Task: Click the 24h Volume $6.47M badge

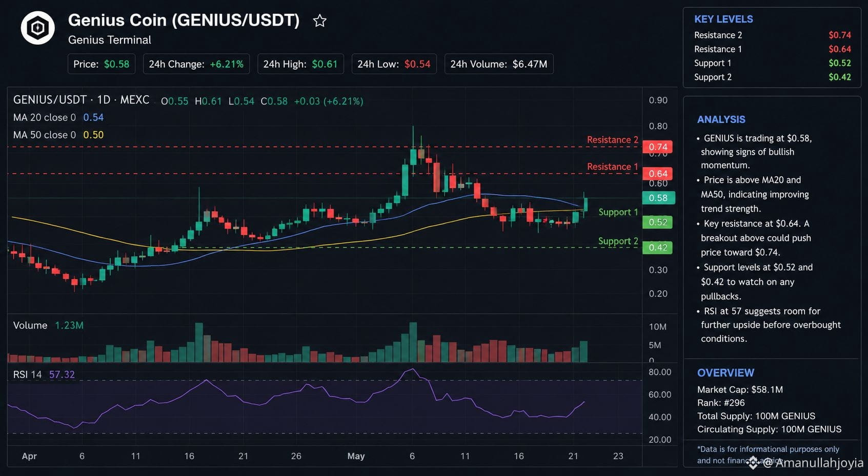Action: (x=499, y=64)
